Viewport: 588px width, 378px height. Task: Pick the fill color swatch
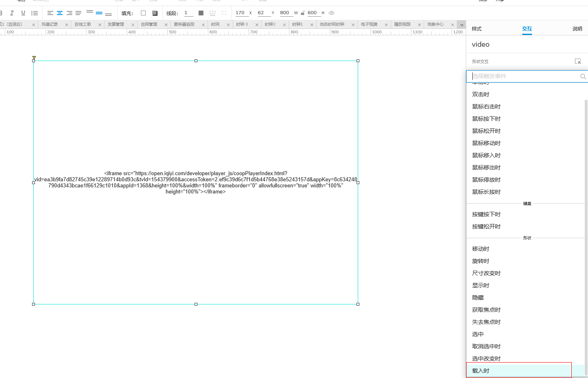coord(143,13)
